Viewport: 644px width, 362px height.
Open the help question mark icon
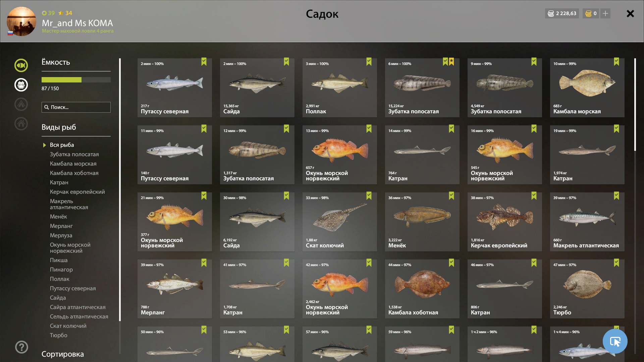pos(21,347)
